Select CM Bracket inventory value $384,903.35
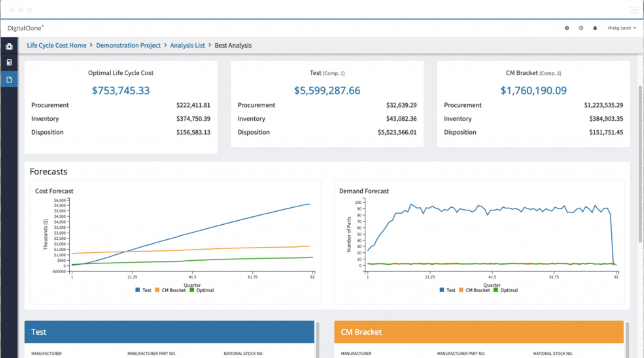 click(x=606, y=118)
